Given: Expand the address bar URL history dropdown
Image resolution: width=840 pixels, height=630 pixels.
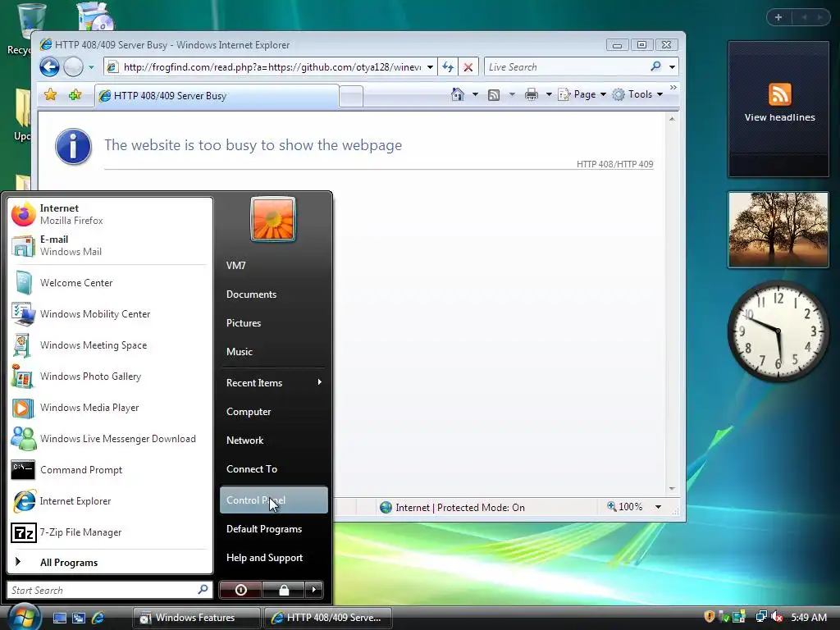Looking at the screenshot, I should [x=430, y=67].
